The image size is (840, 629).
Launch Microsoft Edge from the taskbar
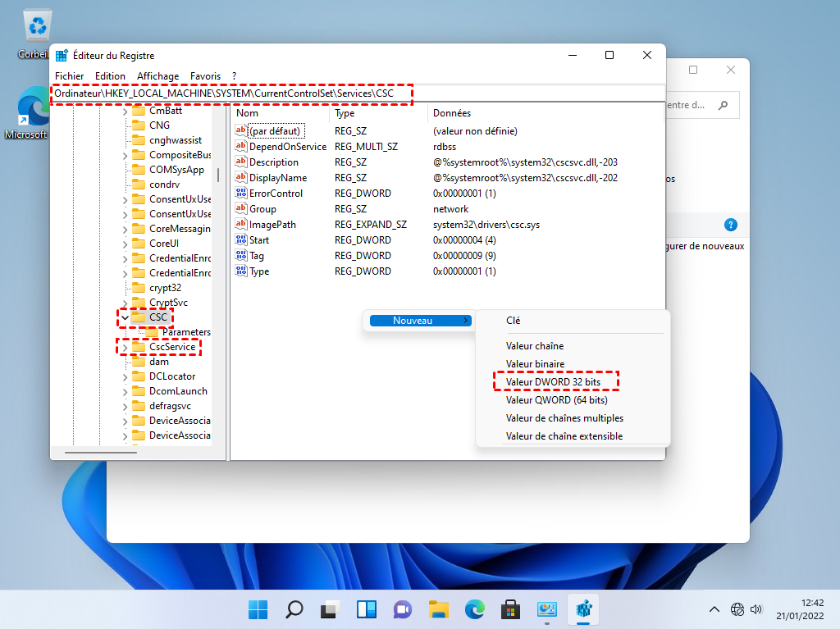point(475,609)
